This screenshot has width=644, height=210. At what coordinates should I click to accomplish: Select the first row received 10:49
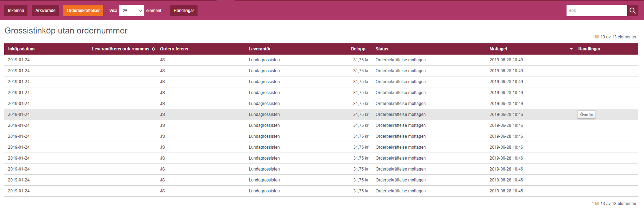(x=321, y=60)
